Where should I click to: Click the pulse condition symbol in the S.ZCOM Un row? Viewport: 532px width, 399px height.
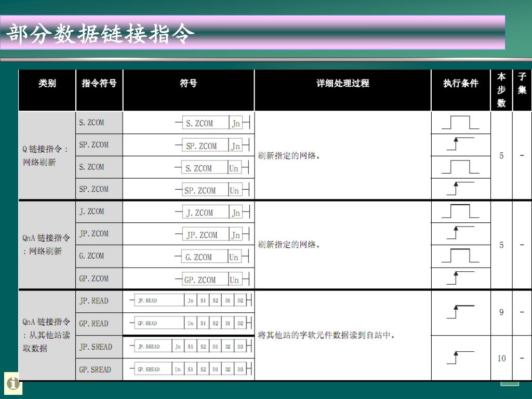(x=460, y=167)
